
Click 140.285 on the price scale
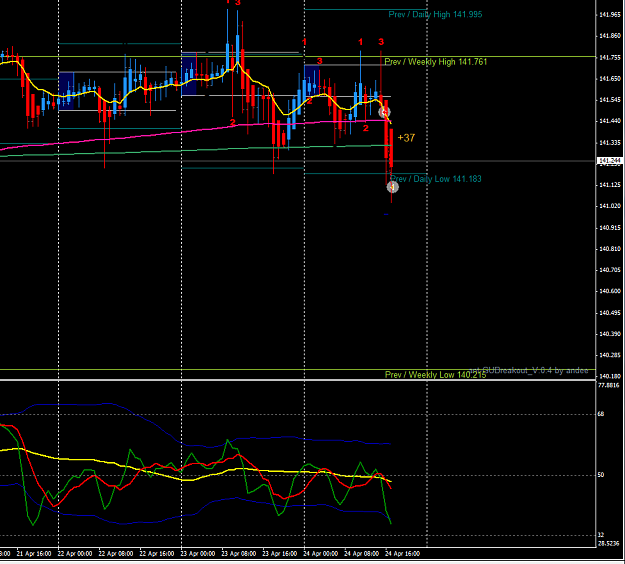pos(610,355)
